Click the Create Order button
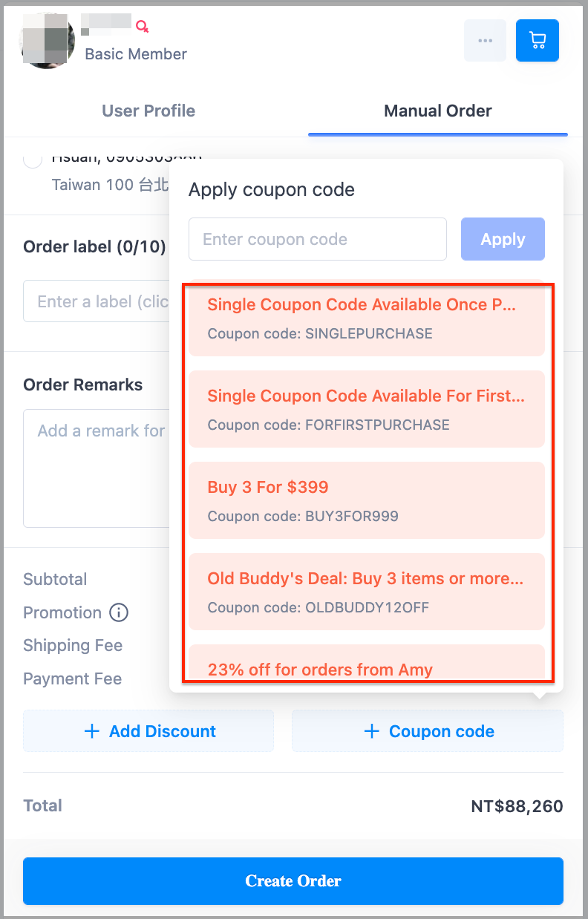 tap(293, 881)
